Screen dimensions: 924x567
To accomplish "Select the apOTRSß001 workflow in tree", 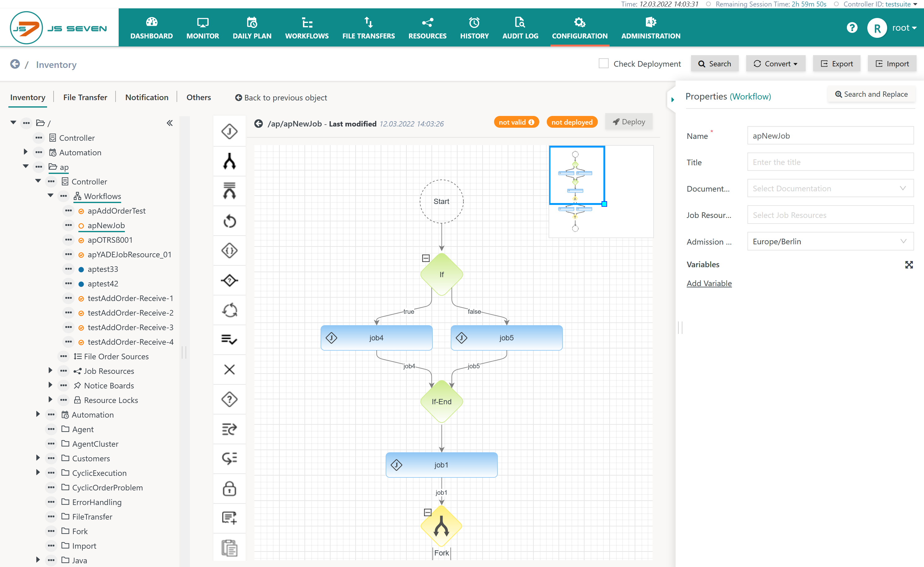I will click(x=110, y=240).
